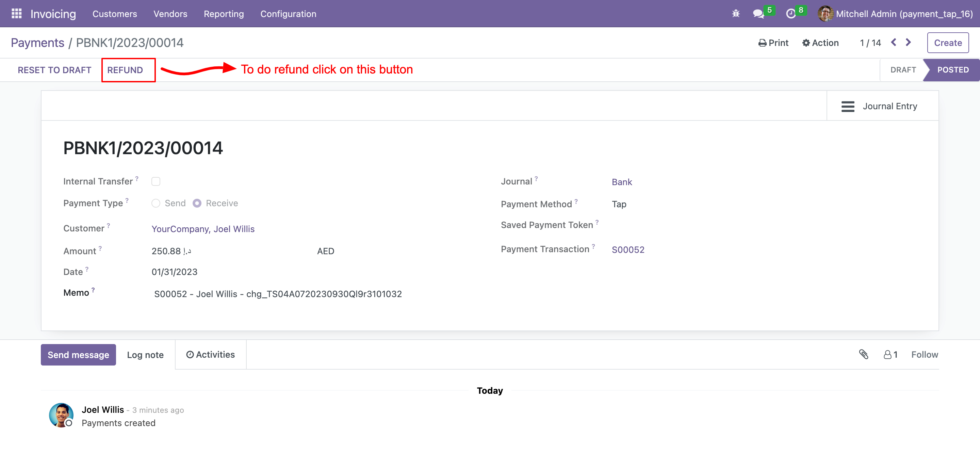980x454 pixels.
Task: Open customer YourCompany, Joel Willis link
Action: (x=203, y=229)
